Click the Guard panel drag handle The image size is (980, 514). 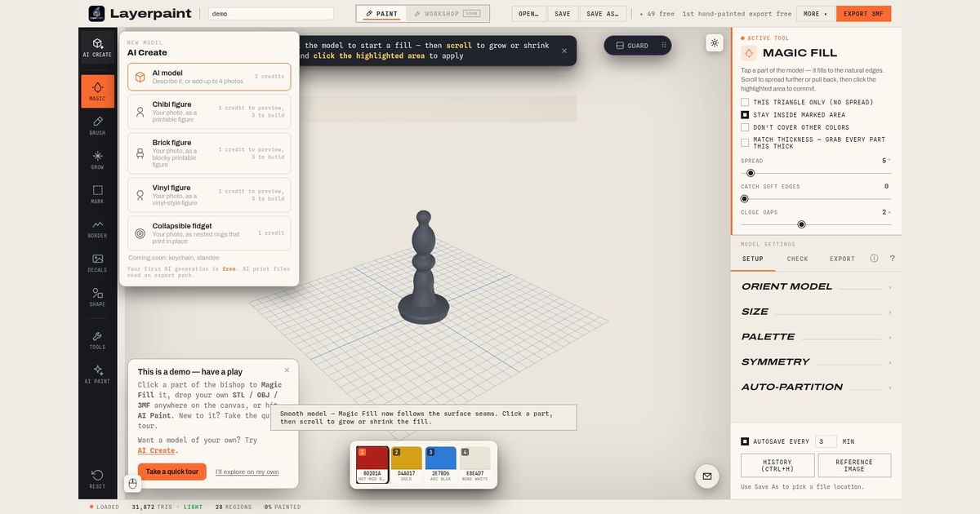[x=664, y=46]
